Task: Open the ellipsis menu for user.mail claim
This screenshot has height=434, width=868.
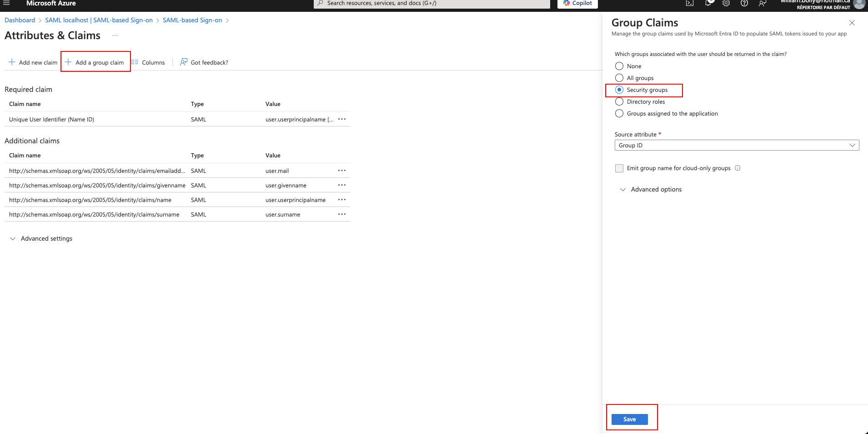Action: 342,171
